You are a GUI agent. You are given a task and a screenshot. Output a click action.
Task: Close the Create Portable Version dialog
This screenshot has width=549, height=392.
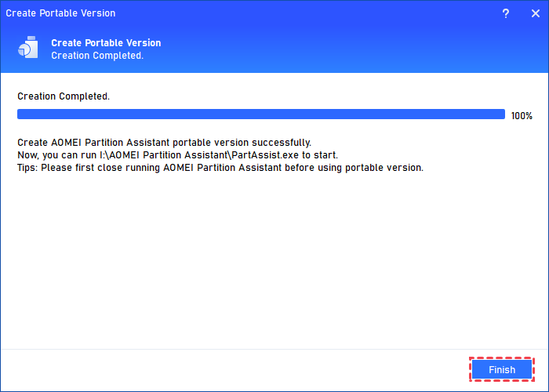click(x=536, y=13)
